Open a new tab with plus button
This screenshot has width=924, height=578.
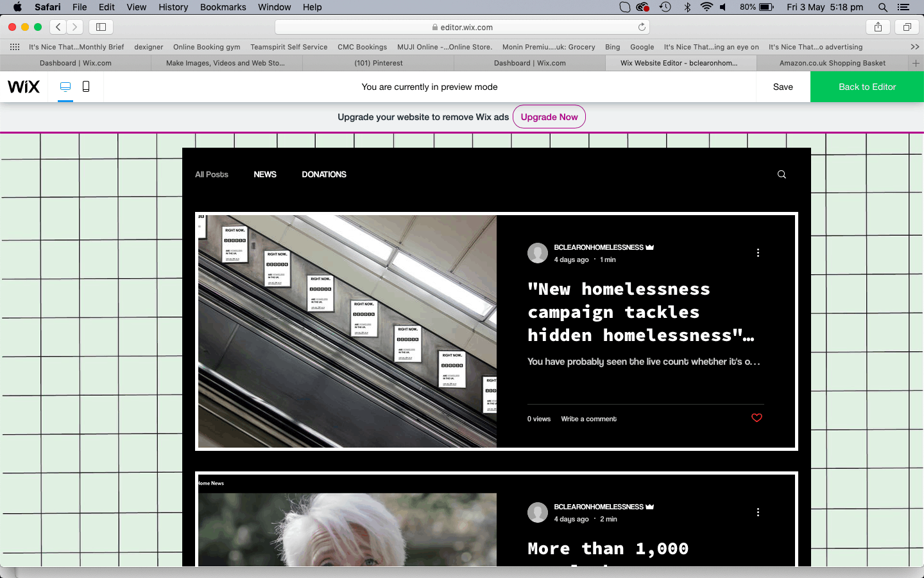coord(916,63)
